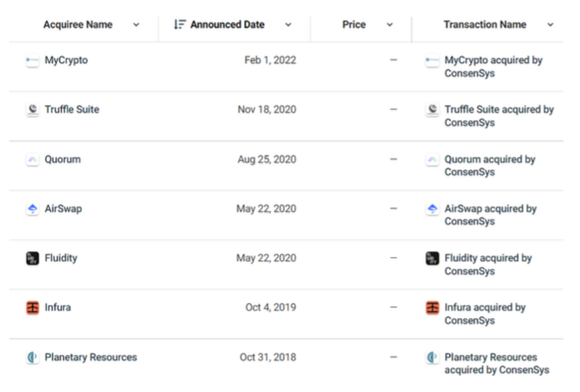The width and height of the screenshot is (580, 392).
Task: Open the AirSwap acquiree link
Action: pyautogui.click(x=63, y=209)
